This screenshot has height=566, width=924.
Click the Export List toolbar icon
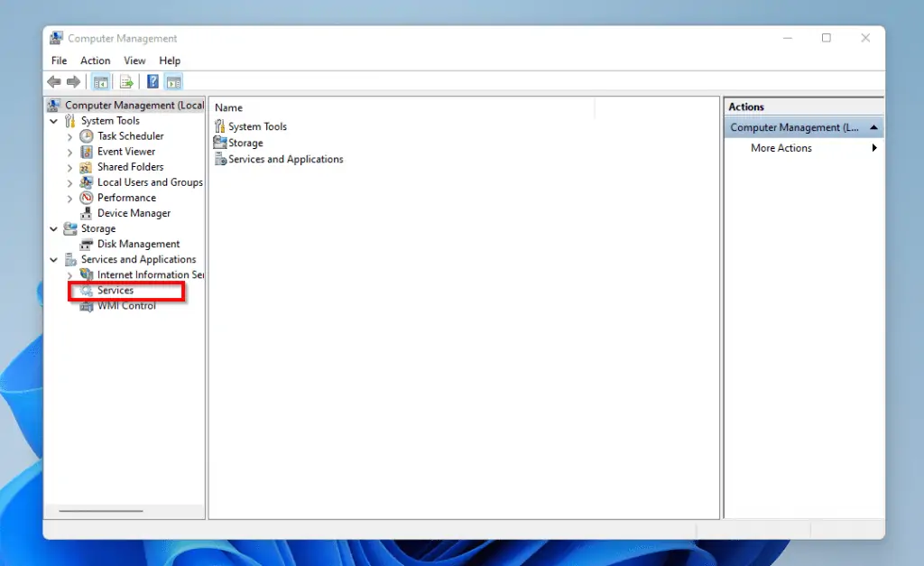(x=126, y=81)
